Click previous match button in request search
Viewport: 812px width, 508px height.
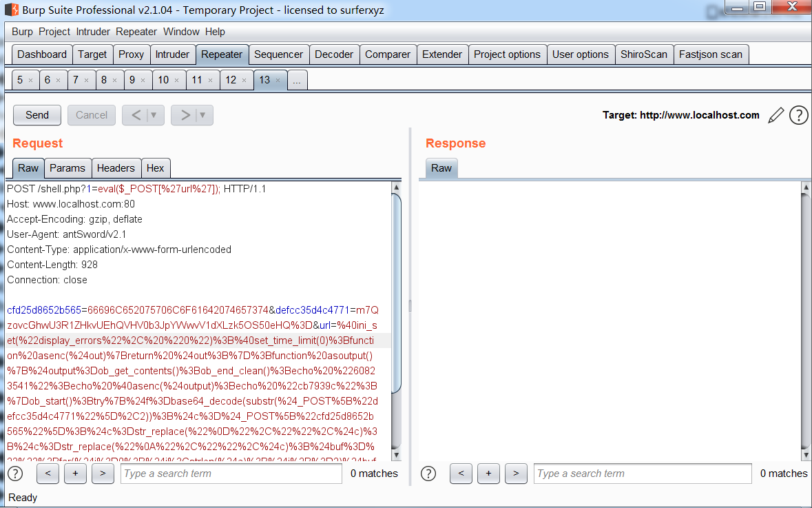pyautogui.click(x=48, y=474)
